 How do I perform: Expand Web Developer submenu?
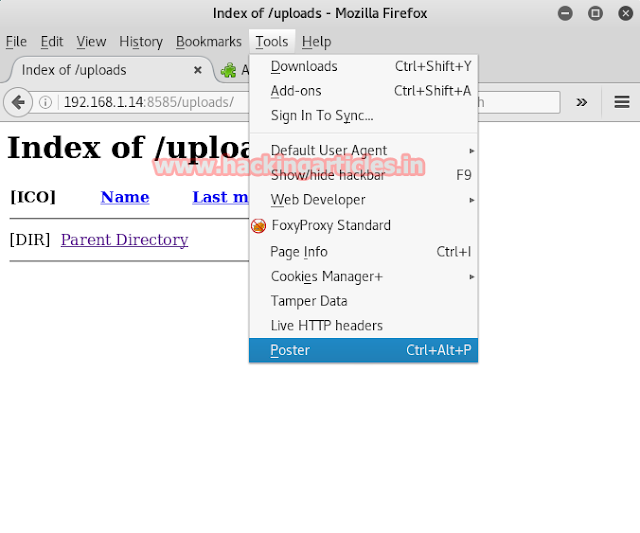point(363,200)
